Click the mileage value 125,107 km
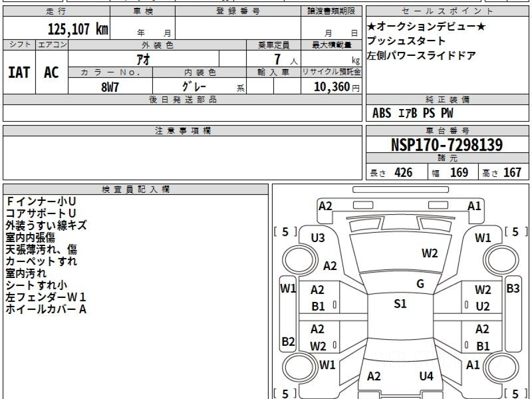The width and height of the screenshot is (532, 399). pyautogui.click(x=78, y=29)
